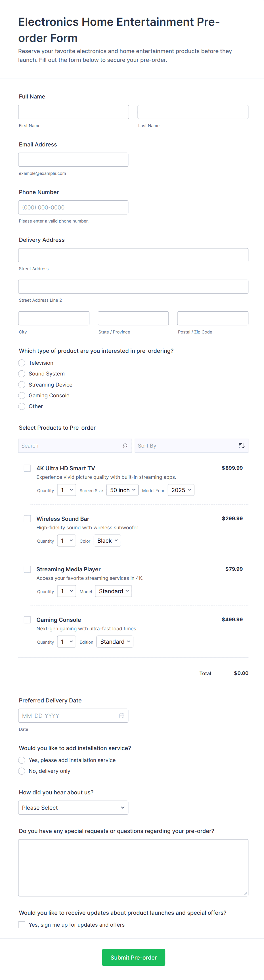Click the special requests text area
Viewport: 264px width, 980px height.
coord(133,868)
